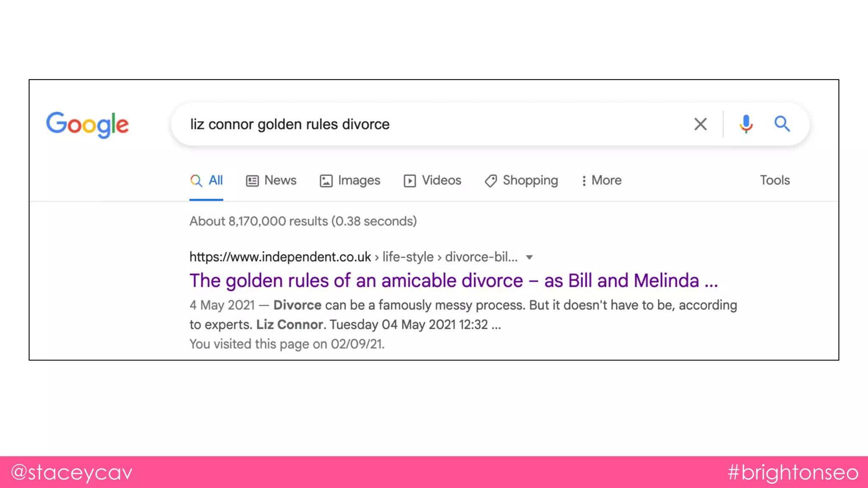Click the Google logo
This screenshot has height=488, width=868.
[87, 125]
